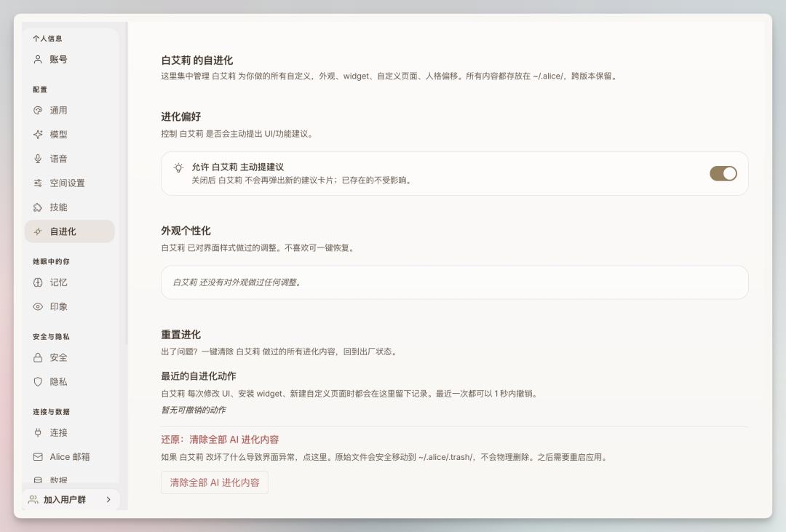This screenshot has height=532, width=786.
Task: Click the 连接与数据 sidebar group label
Action: pyautogui.click(x=51, y=412)
